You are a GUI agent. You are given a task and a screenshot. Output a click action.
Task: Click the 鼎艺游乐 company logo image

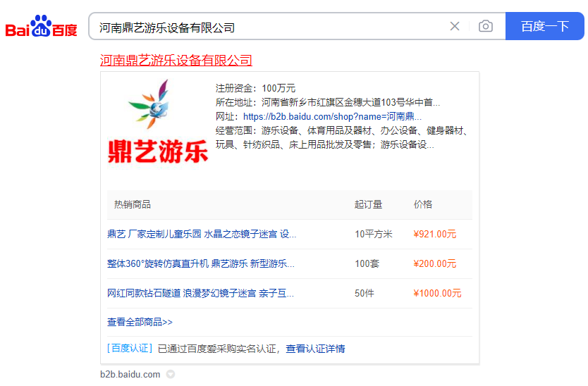tap(158, 123)
